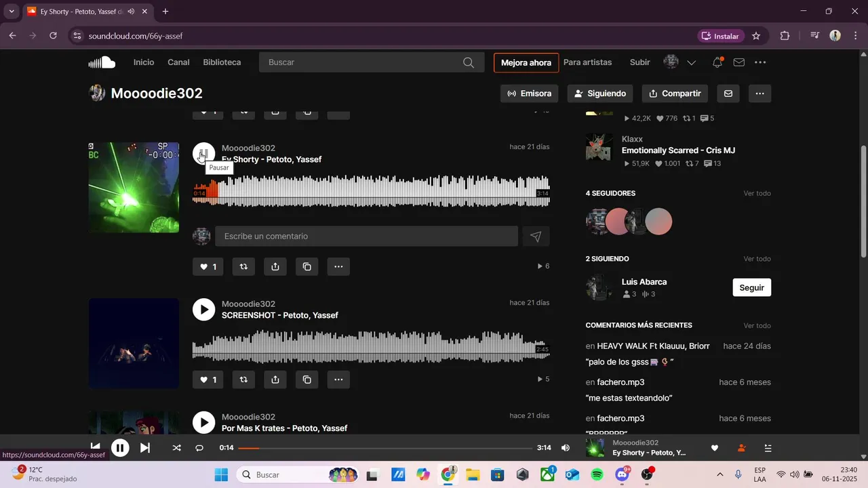Seek in the bottom player progress bar
The image size is (868, 488).
[x=385, y=448]
